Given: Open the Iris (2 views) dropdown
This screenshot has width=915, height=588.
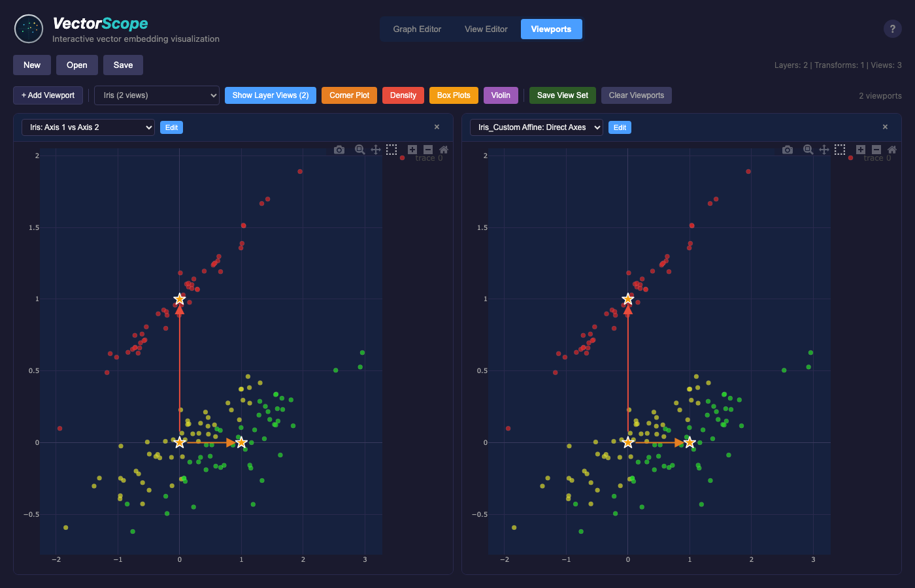Looking at the screenshot, I should point(157,95).
